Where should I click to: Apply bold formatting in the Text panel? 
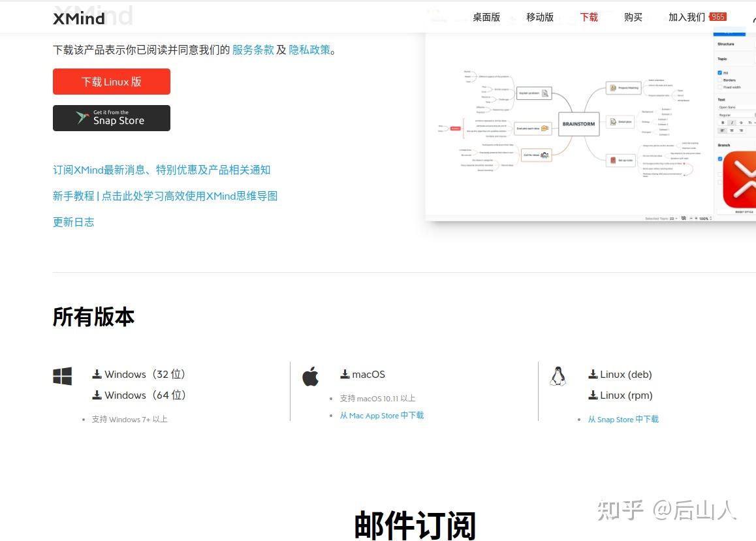722,123
